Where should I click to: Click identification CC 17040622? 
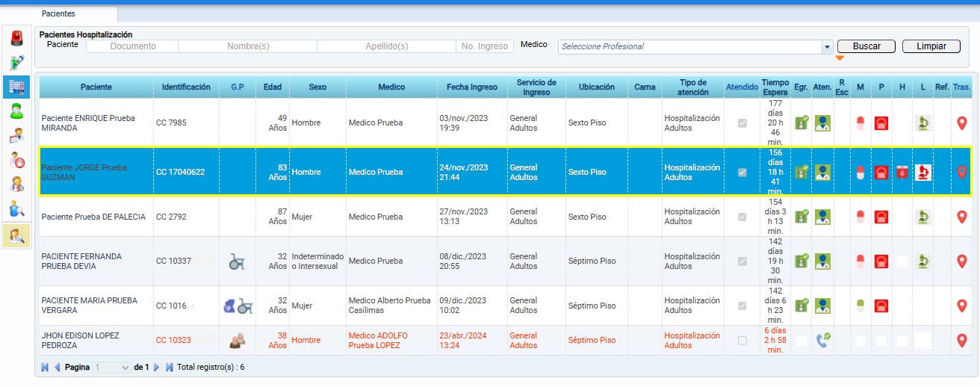(180, 173)
